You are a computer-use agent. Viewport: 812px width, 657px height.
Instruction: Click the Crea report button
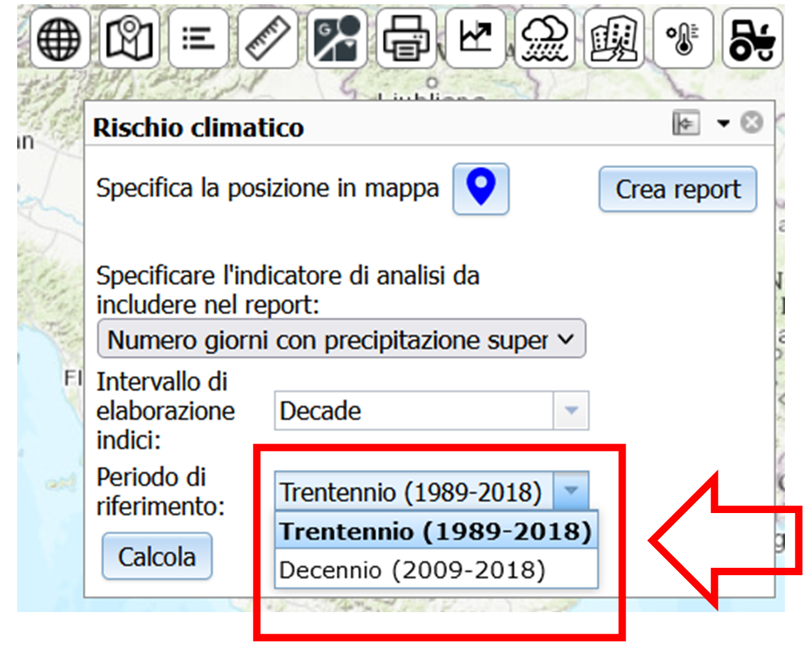tap(678, 189)
